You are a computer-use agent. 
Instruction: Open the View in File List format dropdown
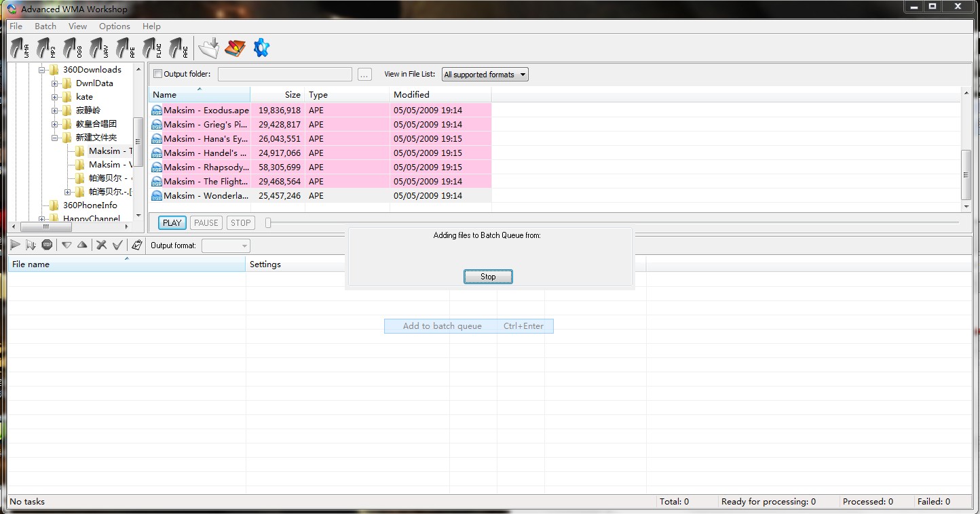(x=485, y=75)
